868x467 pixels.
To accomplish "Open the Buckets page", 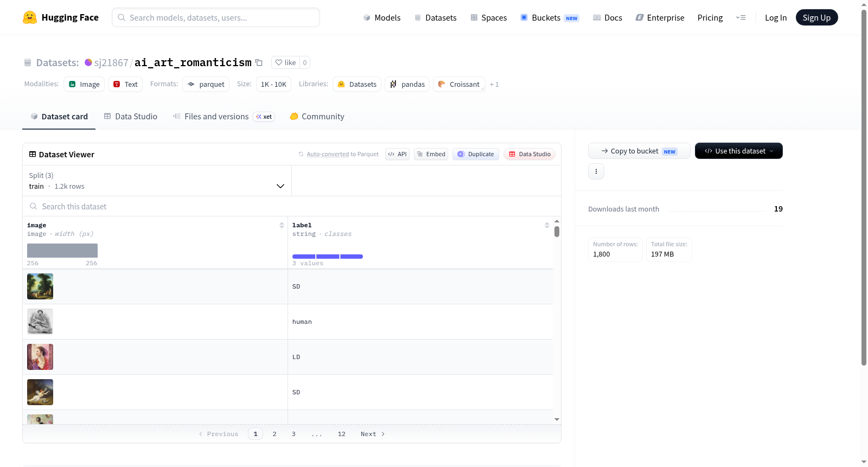I will coord(550,17).
